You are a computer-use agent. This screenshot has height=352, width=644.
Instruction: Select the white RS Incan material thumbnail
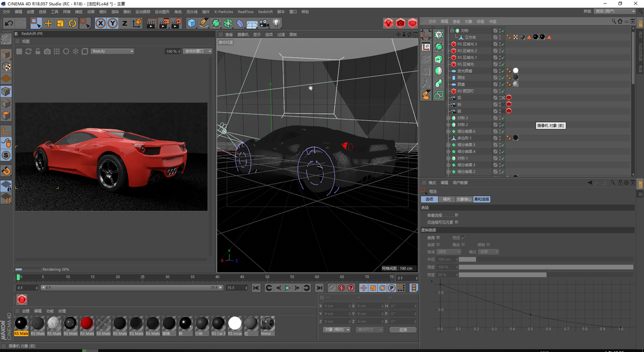point(234,323)
